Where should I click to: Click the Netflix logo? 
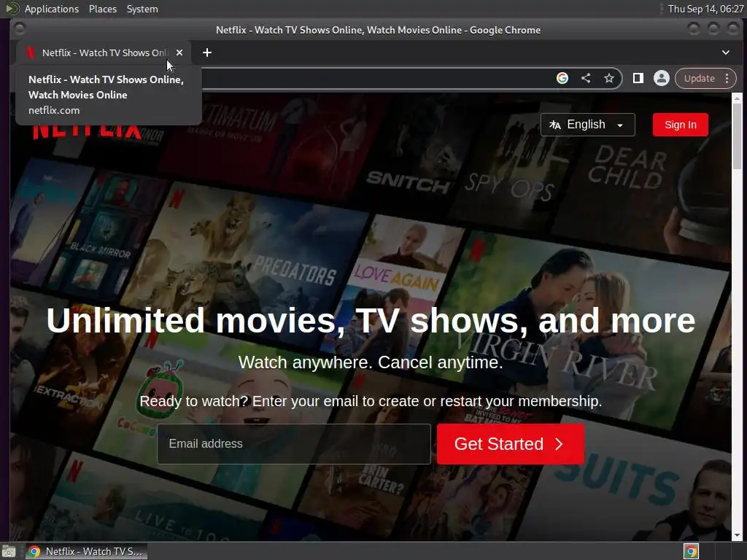point(88,131)
